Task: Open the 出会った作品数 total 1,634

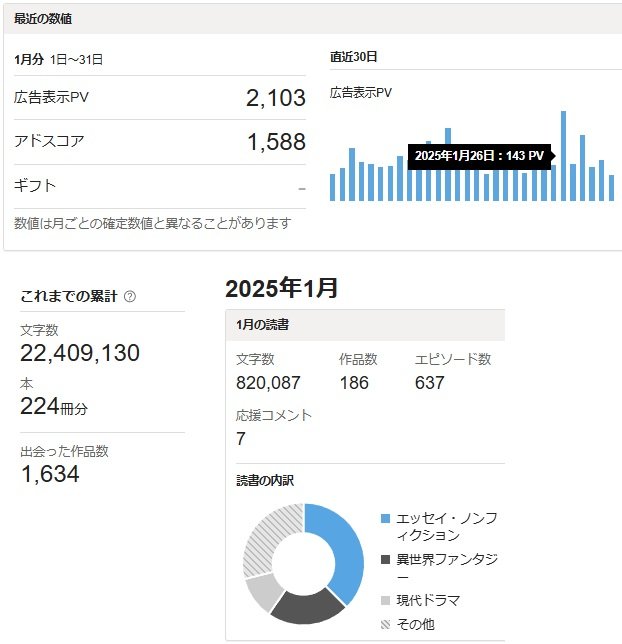Action: tap(50, 474)
